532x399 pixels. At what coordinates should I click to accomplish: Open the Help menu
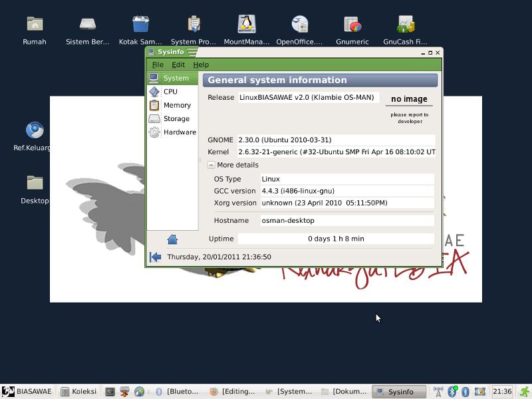point(201,65)
